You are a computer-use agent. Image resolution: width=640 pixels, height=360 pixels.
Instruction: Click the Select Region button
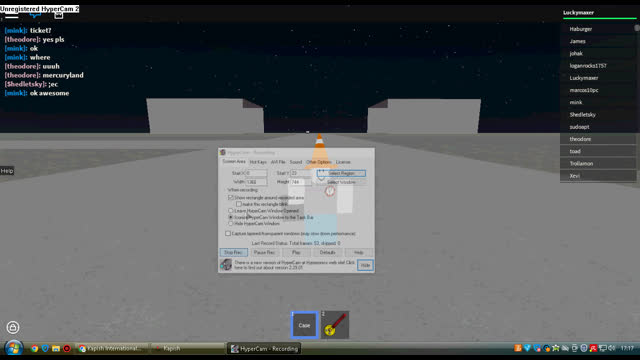coord(341,173)
